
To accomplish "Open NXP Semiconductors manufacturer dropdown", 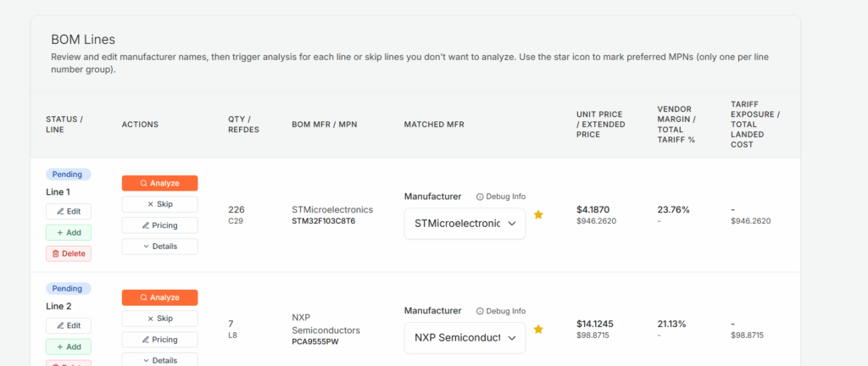I will tap(465, 338).
